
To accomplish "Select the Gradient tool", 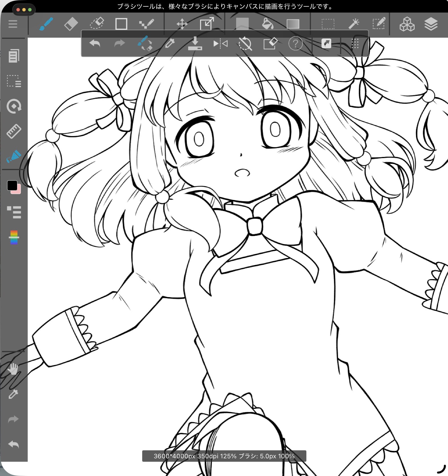I will pos(293,24).
